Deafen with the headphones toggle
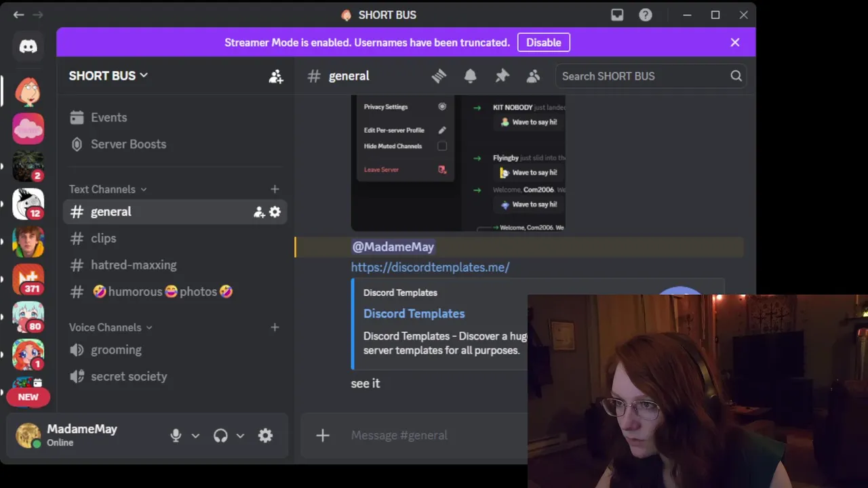868x488 pixels. point(220,436)
